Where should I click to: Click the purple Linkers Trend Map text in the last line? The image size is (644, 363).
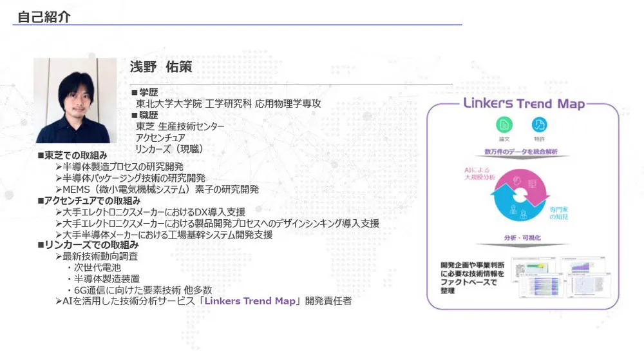(x=250, y=301)
